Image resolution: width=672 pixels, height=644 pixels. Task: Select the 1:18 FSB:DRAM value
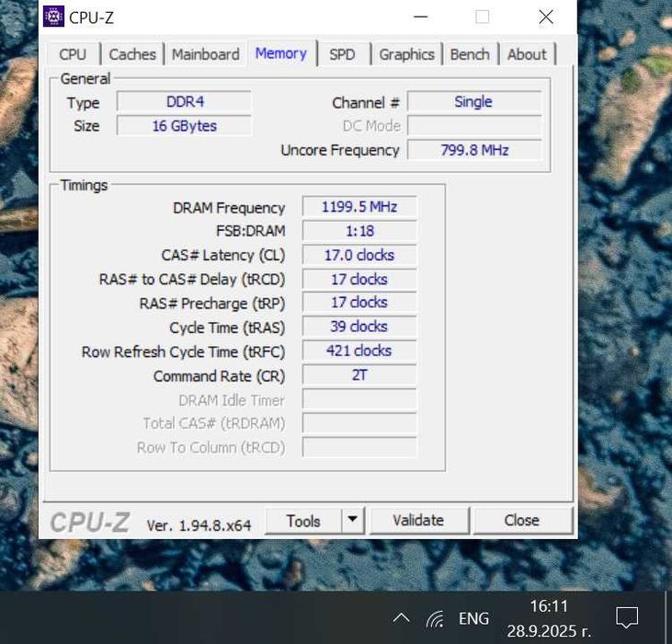point(359,231)
